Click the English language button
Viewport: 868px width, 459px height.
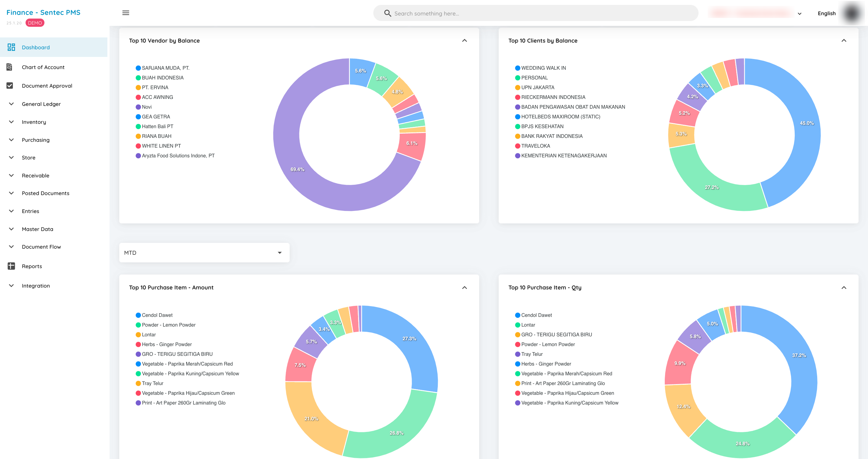827,13
